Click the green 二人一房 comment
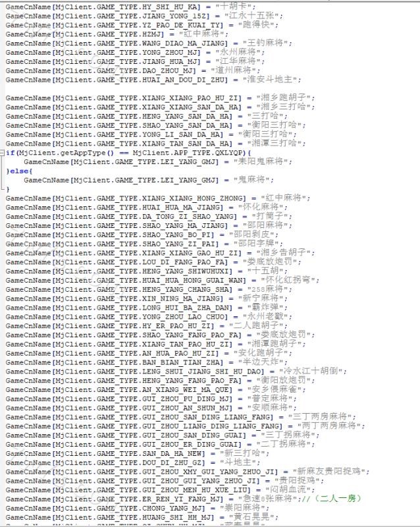420x527 pixels. tap(336, 499)
